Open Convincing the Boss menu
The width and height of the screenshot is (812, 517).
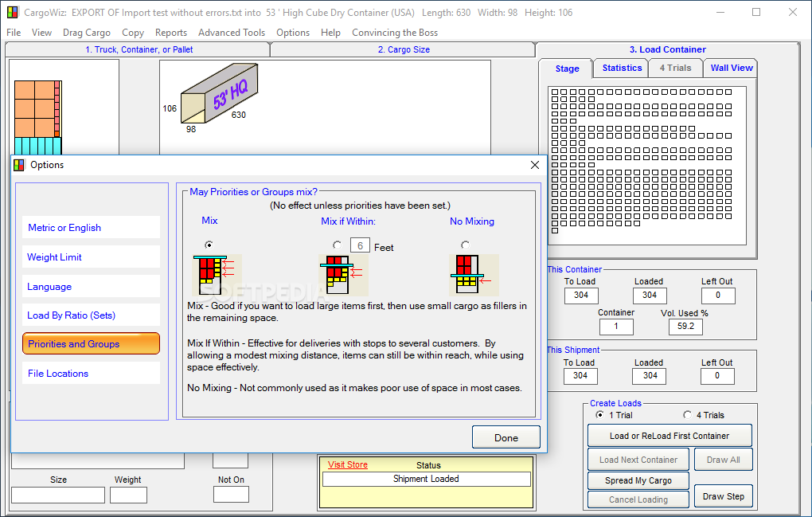(x=395, y=33)
